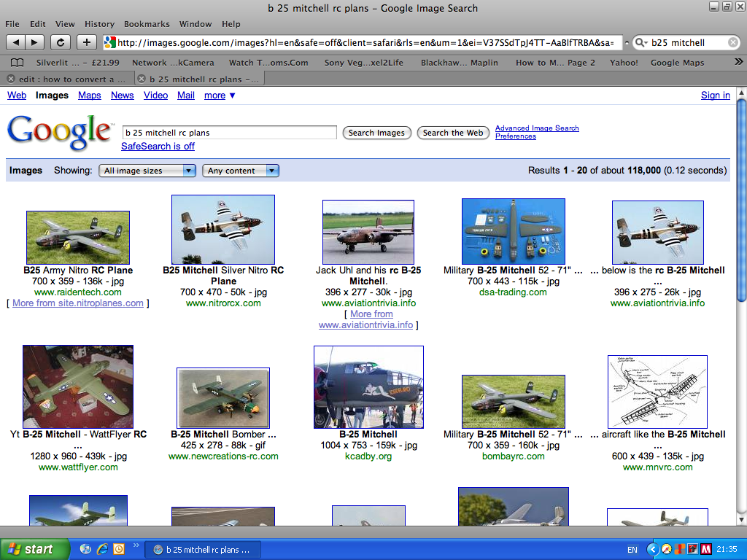
Task: Click the Forward navigation arrow icon
Action: 34,42
